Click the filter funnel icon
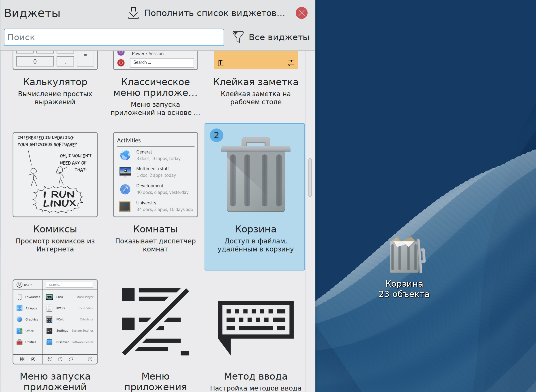 click(238, 37)
